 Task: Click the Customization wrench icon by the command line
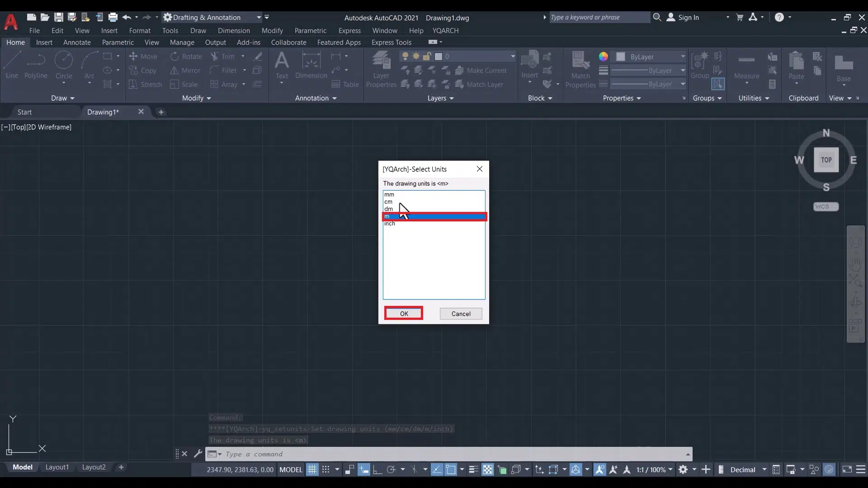198,454
